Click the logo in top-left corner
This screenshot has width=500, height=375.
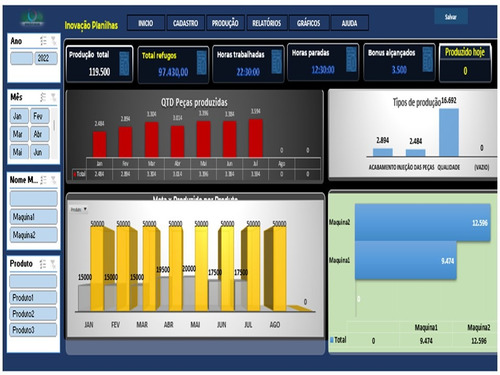[32, 18]
